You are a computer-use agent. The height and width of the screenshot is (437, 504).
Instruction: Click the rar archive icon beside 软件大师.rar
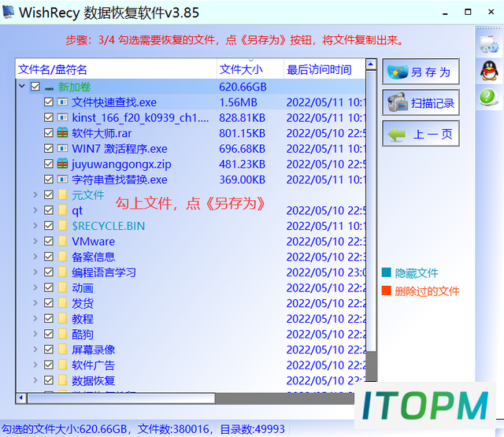pos(62,132)
